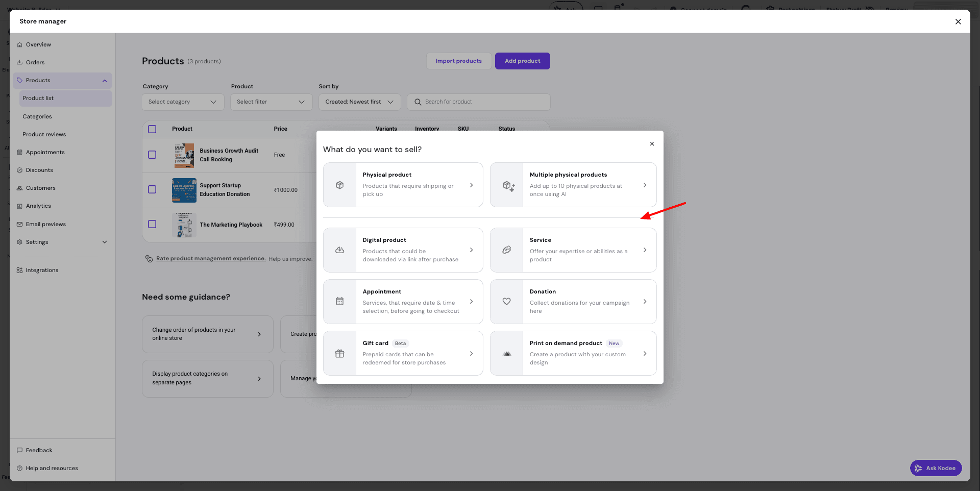The image size is (980, 491).
Task: Click the Print on demand product icon
Action: tap(506, 354)
